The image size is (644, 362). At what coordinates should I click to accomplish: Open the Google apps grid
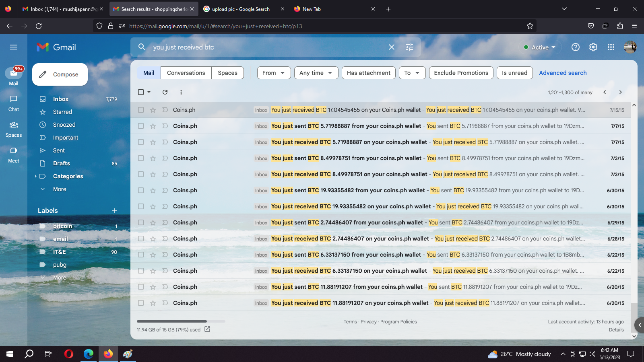pos(611,47)
